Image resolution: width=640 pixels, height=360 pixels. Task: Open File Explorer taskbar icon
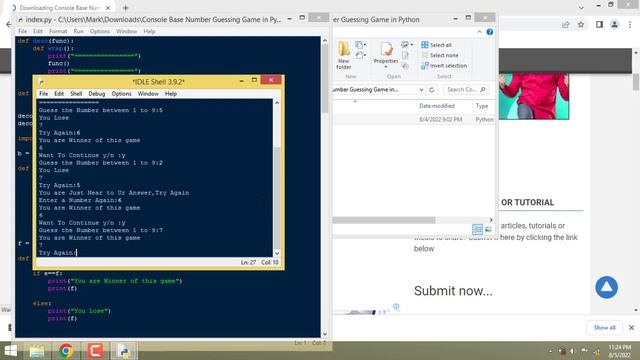(37, 351)
